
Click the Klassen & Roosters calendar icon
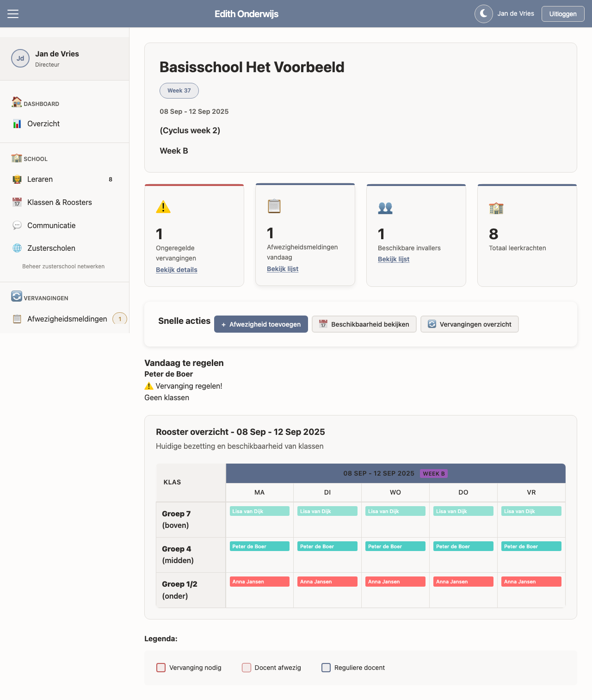click(x=17, y=202)
